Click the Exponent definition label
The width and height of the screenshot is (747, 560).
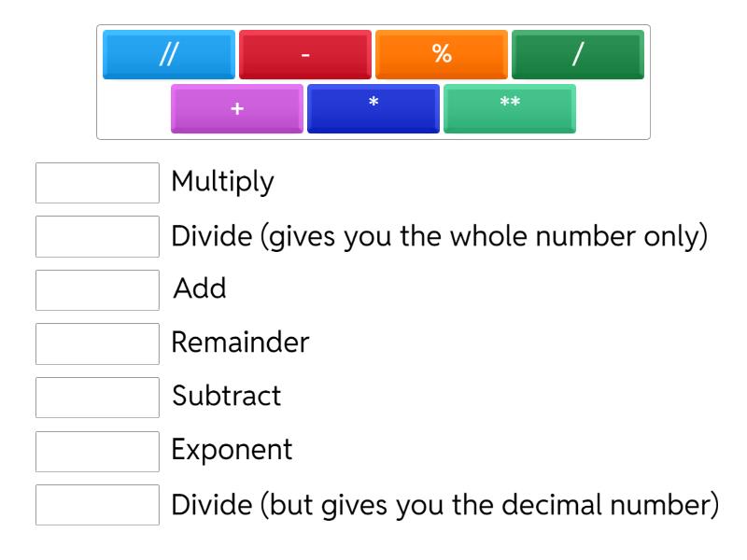pyautogui.click(x=233, y=451)
